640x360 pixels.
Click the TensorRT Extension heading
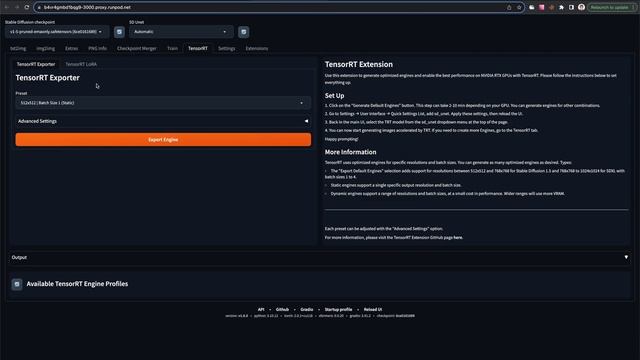(359, 64)
